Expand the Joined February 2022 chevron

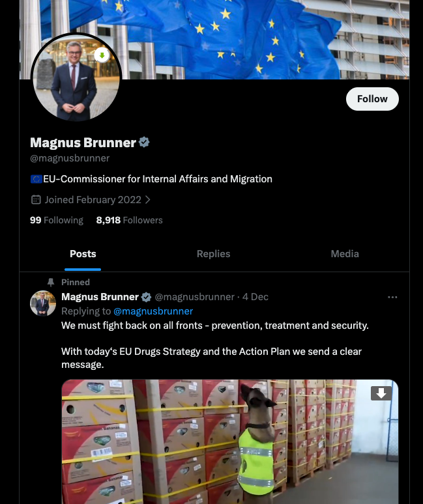pos(148,200)
